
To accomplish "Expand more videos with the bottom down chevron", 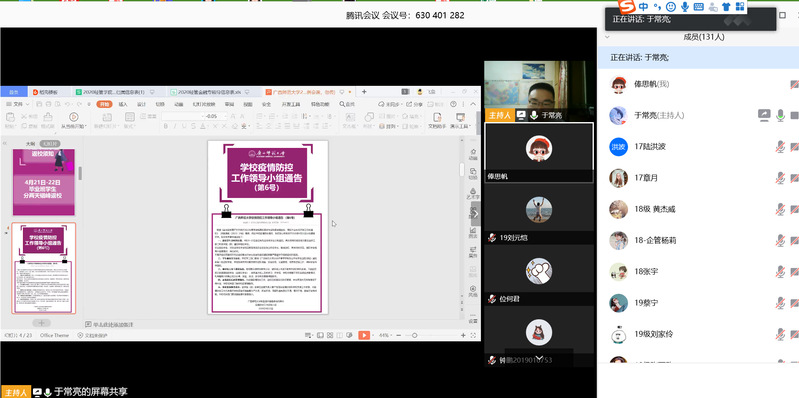I will (x=540, y=358).
